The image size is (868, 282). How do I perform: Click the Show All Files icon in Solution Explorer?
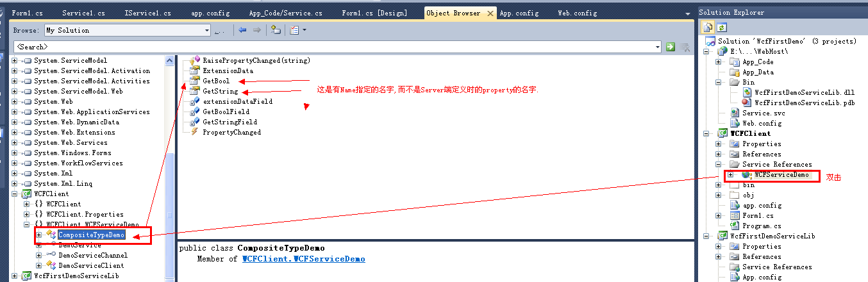[x=708, y=27]
